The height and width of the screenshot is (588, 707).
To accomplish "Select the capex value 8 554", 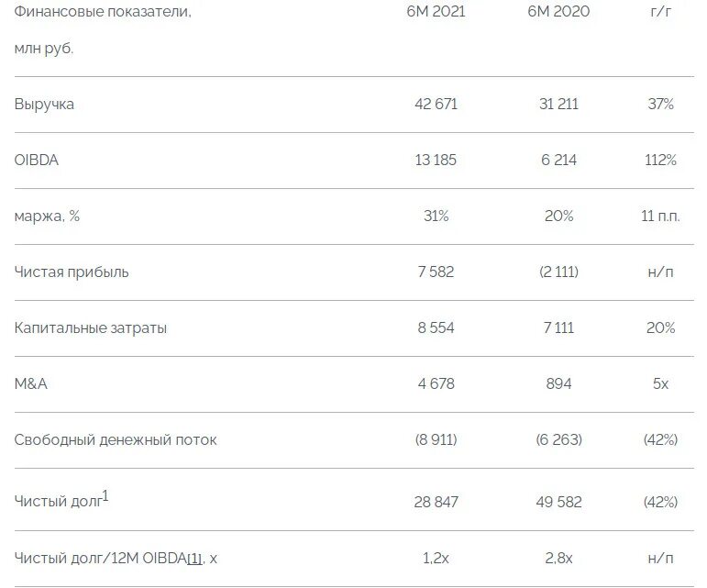I will click(436, 328).
